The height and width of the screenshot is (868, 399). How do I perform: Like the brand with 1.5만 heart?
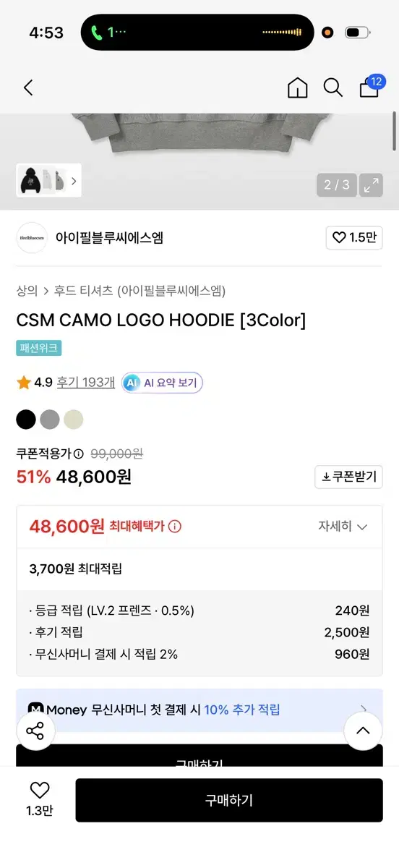pos(354,237)
